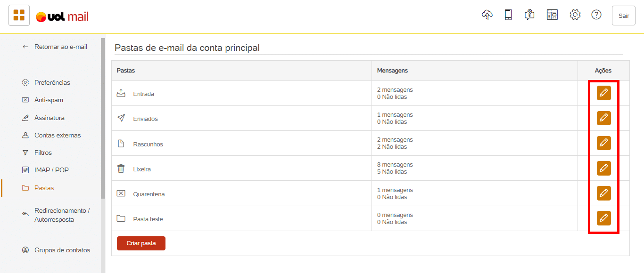Viewport: 644px width, 273px height.
Task: Click edit pencil for Quarentena row
Action: pyautogui.click(x=603, y=193)
